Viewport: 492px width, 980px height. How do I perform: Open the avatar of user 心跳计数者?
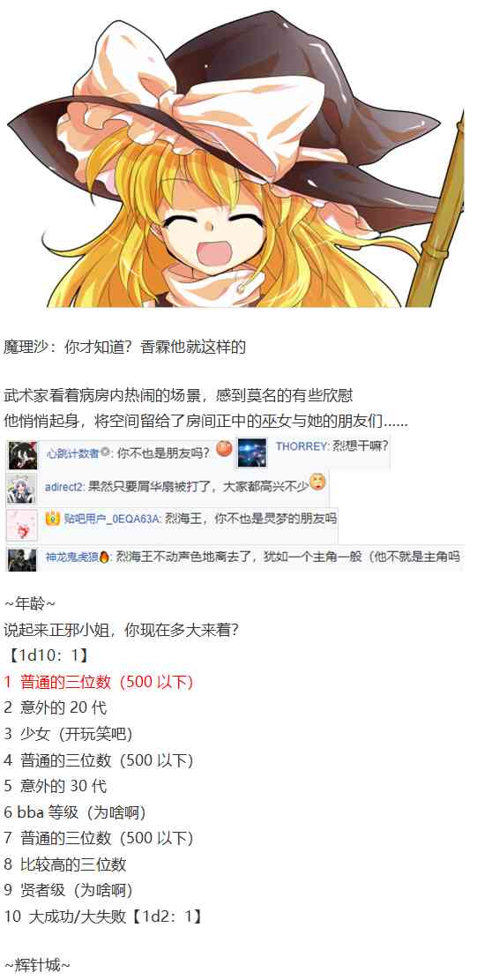click(22, 454)
